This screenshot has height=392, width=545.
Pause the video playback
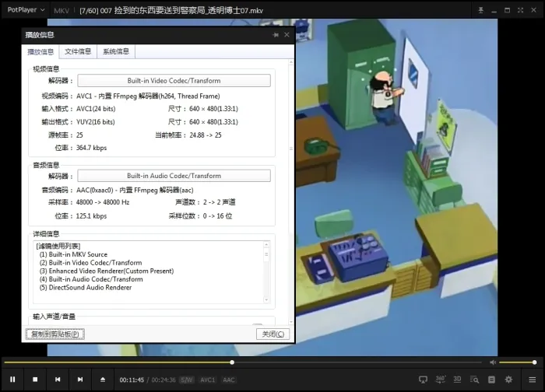12,380
